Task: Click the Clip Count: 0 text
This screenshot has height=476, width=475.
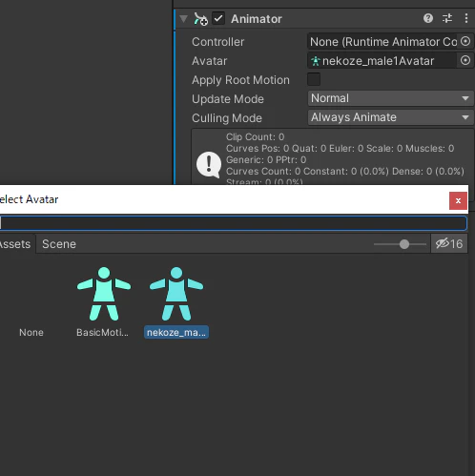Action: pyautogui.click(x=255, y=136)
